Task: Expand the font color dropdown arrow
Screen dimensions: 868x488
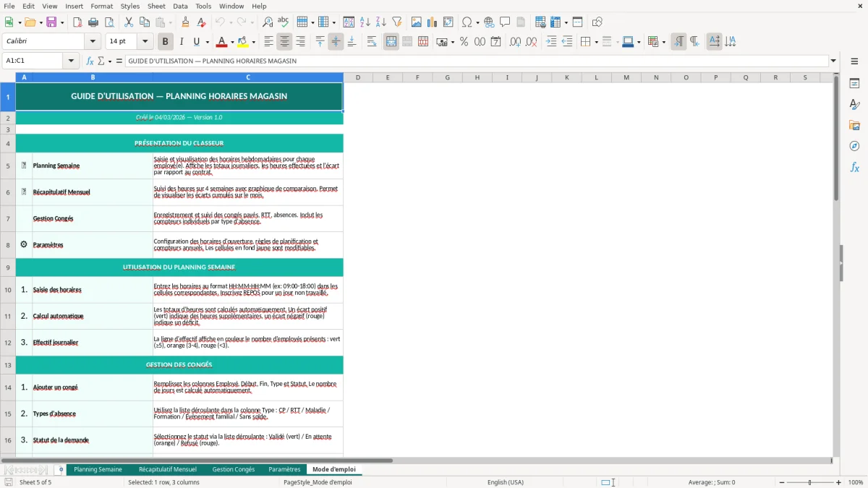Action: (x=233, y=42)
